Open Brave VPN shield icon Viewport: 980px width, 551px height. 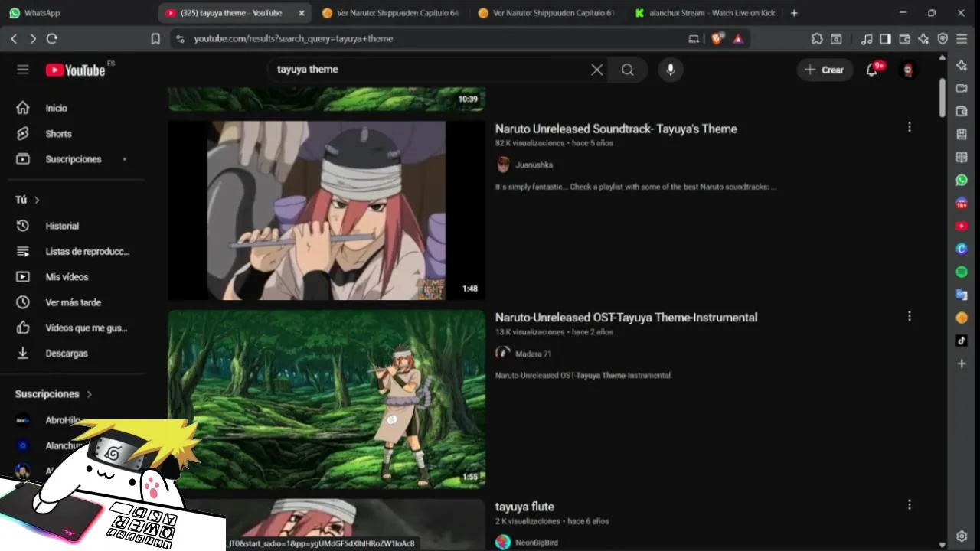[942, 38]
